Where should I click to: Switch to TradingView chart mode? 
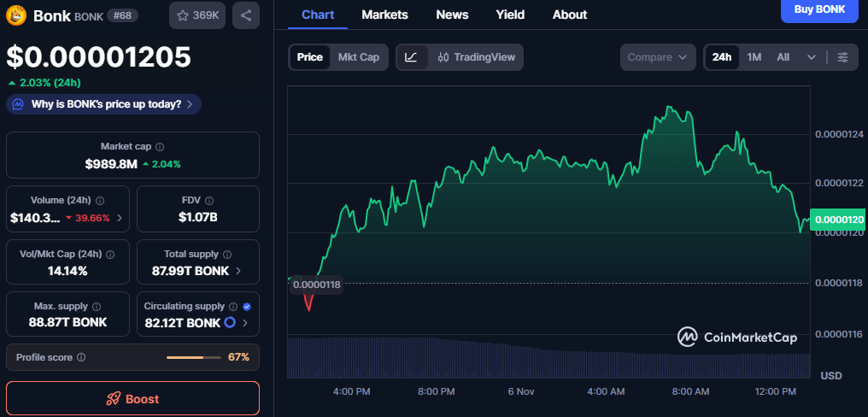click(x=477, y=57)
